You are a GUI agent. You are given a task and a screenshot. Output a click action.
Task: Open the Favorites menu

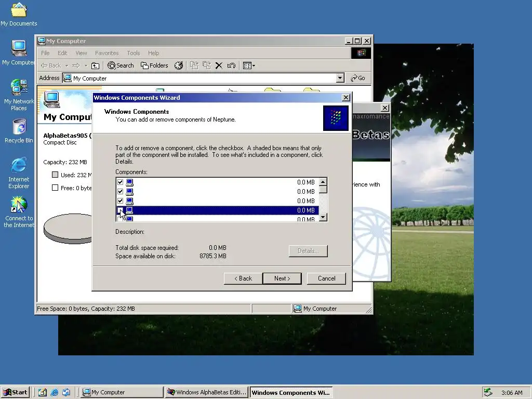click(x=107, y=53)
